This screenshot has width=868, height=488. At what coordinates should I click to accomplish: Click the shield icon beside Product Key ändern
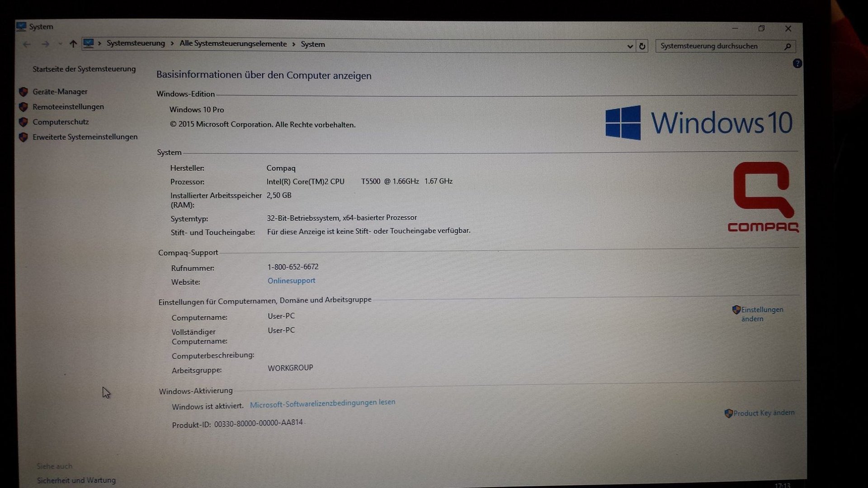click(728, 413)
